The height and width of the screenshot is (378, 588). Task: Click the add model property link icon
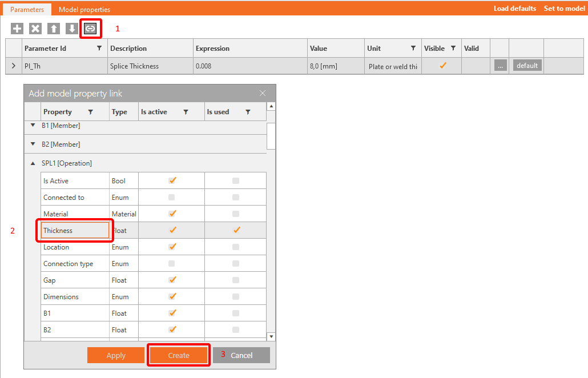pos(90,29)
